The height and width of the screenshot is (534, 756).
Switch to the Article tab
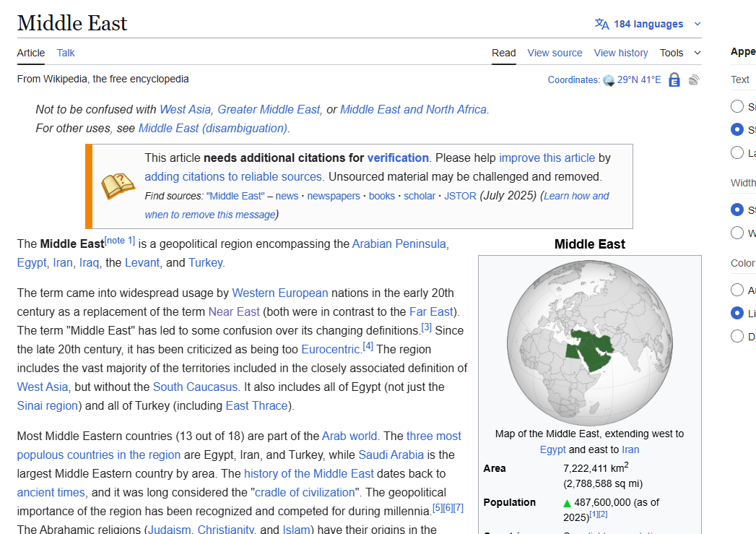point(31,53)
